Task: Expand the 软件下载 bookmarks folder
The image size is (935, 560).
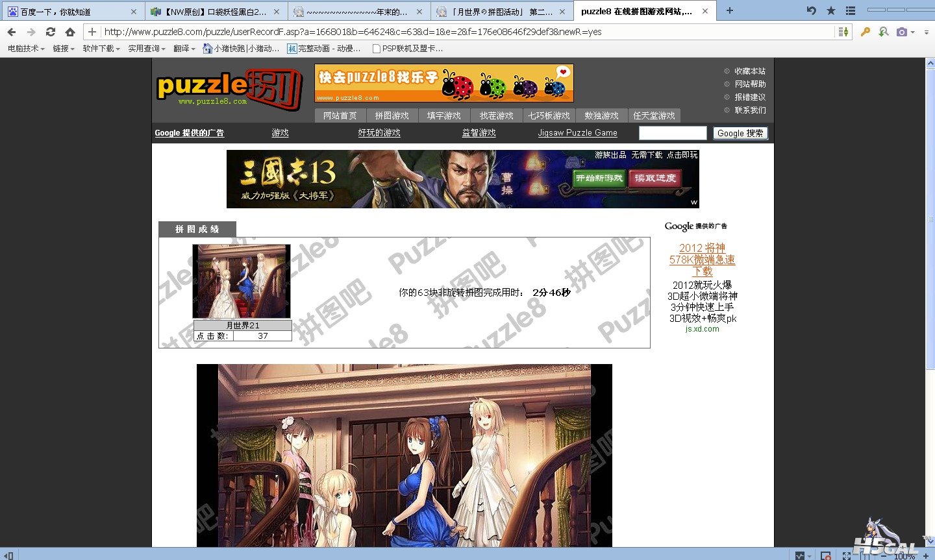Action: (101, 49)
